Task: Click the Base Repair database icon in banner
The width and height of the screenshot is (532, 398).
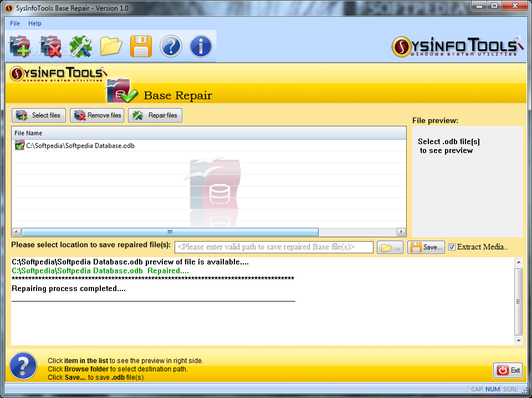Action: pyautogui.click(x=121, y=90)
